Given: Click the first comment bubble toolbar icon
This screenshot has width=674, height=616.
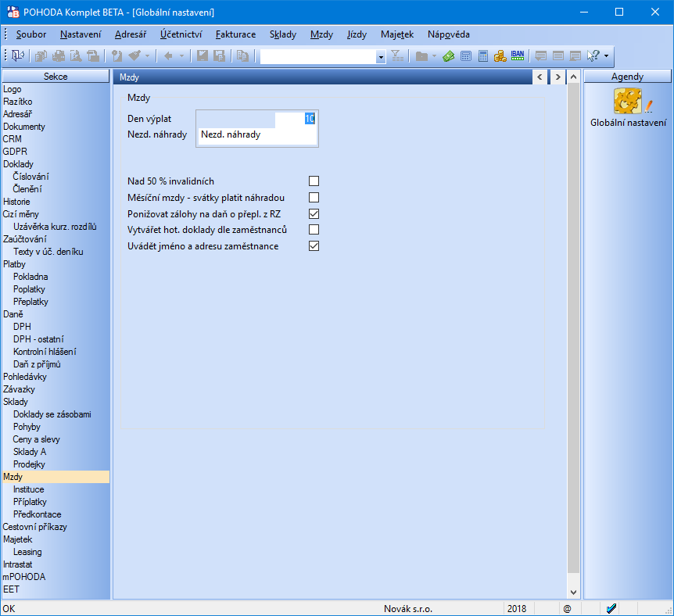Looking at the screenshot, I should 541,56.
